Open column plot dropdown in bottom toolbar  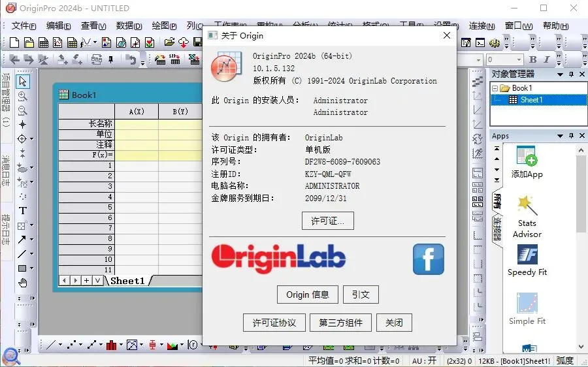click(x=121, y=345)
